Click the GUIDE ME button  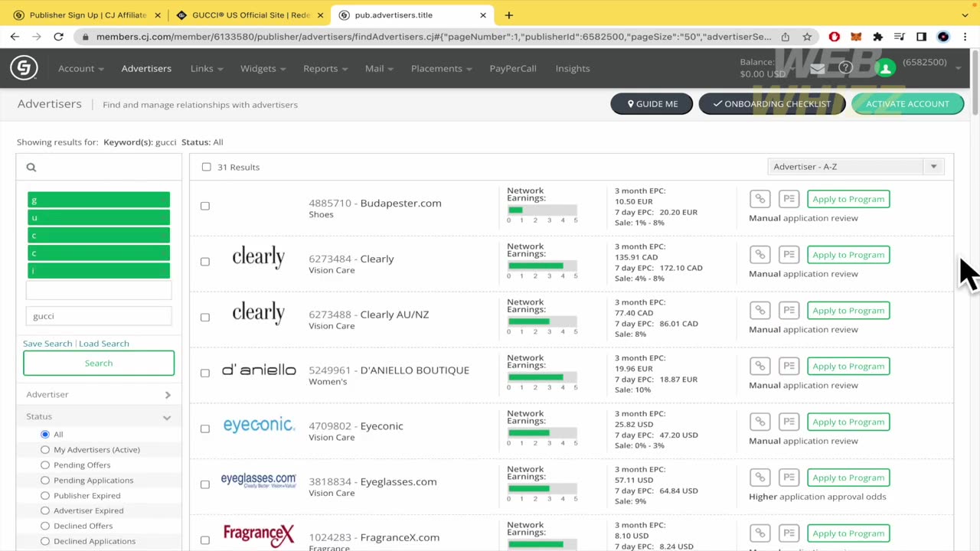tap(652, 104)
